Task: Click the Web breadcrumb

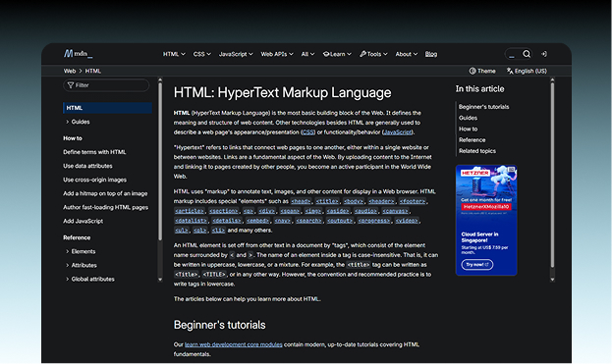Action: point(70,71)
